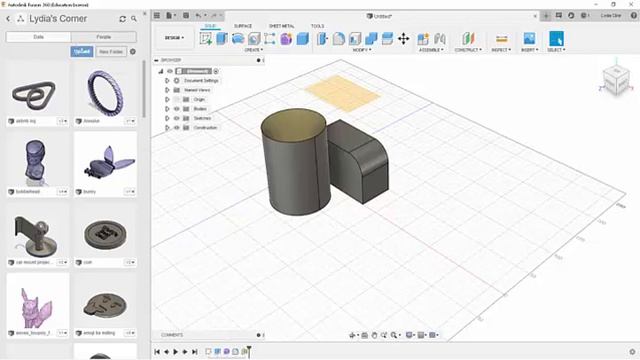Select the Hole tool

(254, 39)
